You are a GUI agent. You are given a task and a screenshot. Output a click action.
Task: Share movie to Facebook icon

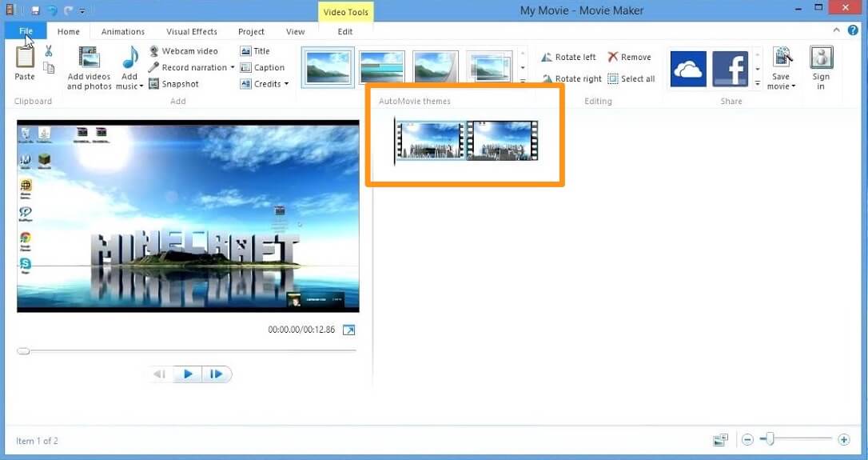(730, 69)
